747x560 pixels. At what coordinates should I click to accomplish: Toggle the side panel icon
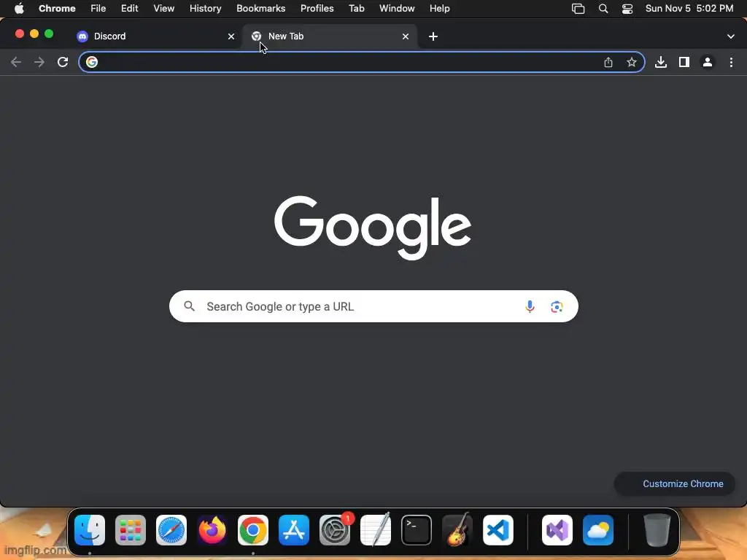684,62
